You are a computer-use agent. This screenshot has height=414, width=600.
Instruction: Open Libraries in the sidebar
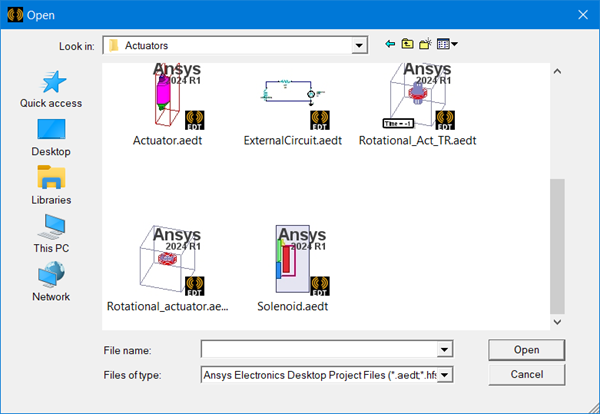point(51,186)
